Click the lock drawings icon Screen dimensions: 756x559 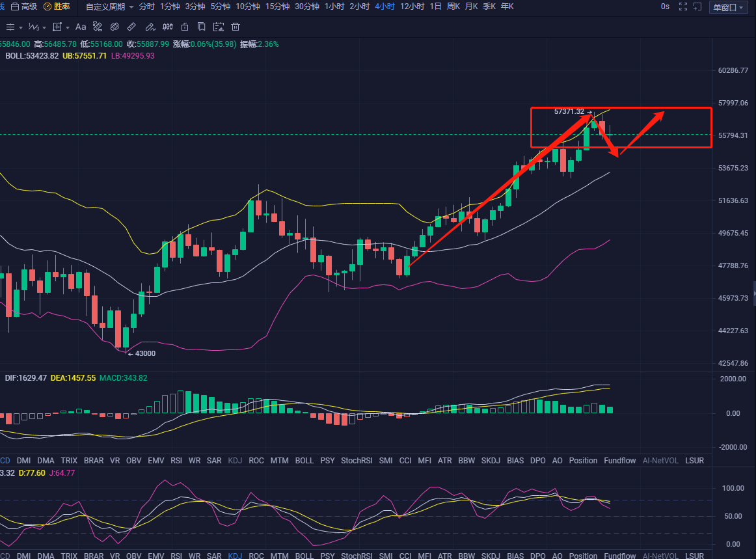coord(185,27)
